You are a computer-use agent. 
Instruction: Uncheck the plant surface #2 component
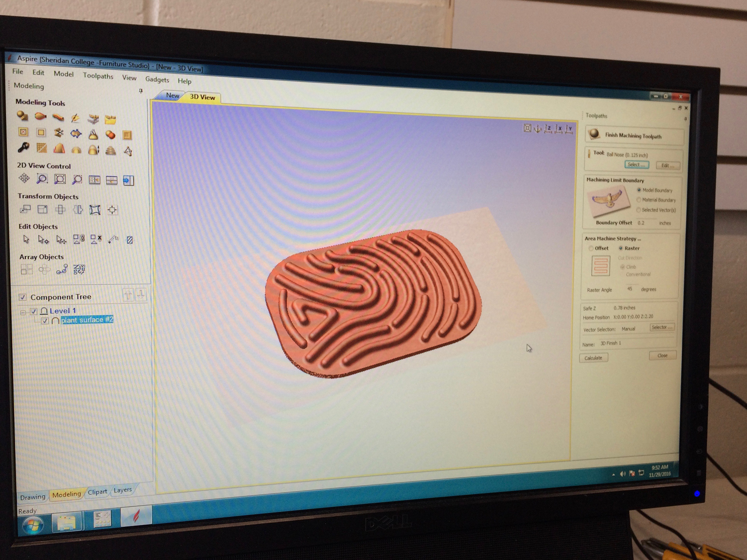tap(45, 321)
